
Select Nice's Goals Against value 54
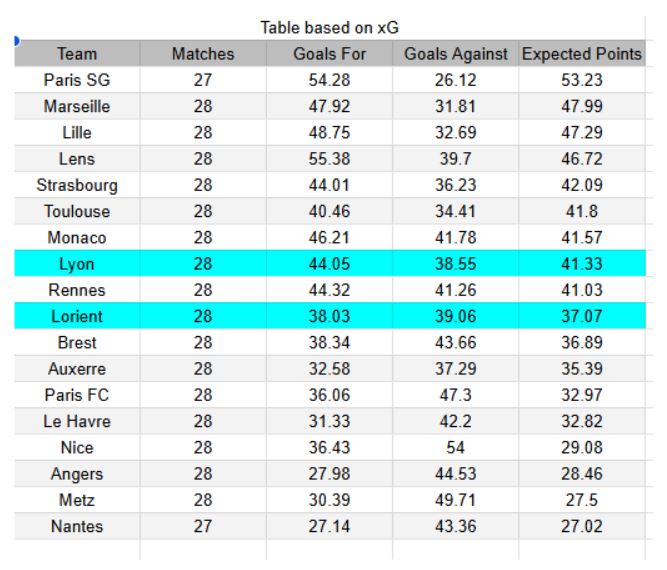455,448
